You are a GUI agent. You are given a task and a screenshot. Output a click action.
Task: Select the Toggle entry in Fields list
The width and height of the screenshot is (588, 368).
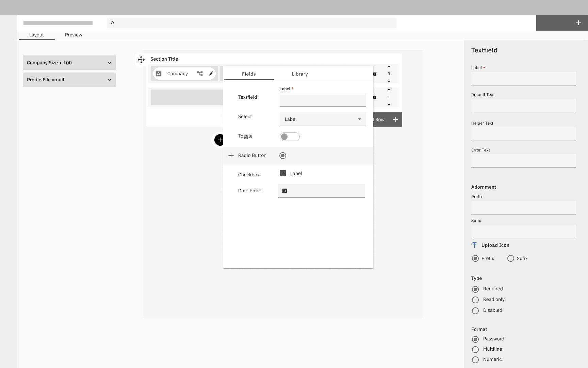click(x=245, y=136)
